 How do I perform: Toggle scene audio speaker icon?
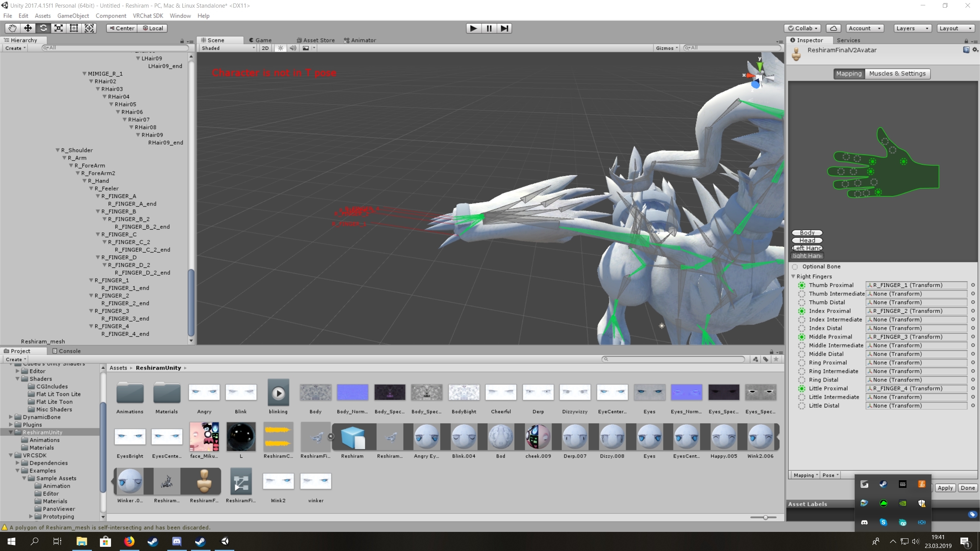click(293, 48)
